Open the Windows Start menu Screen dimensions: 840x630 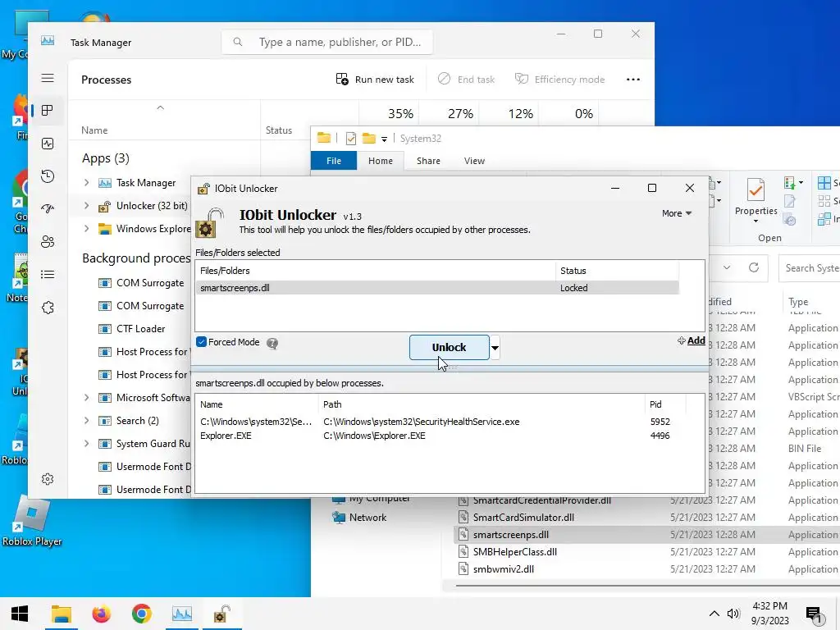pyautogui.click(x=20, y=614)
